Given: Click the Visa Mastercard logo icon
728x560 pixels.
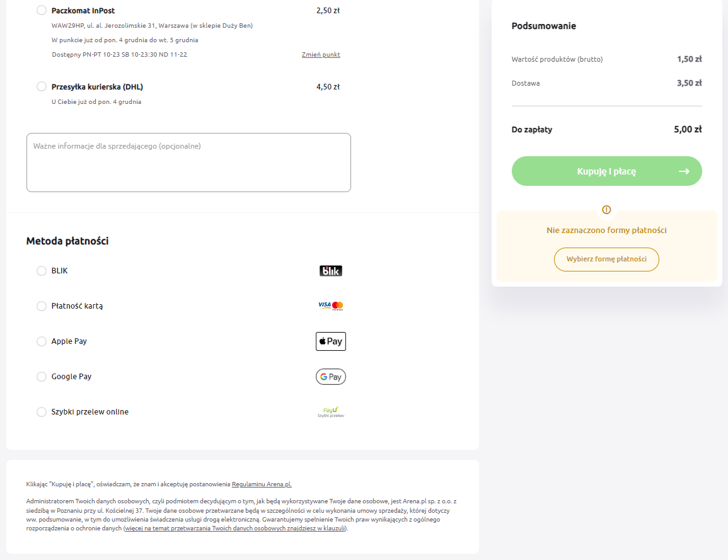Looking at the screenshot, I should (x=330, y=306).
